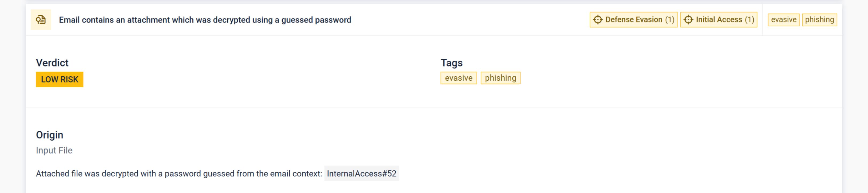Click the Origin section heading
868x193 pixels.
(x=49, y=135)
